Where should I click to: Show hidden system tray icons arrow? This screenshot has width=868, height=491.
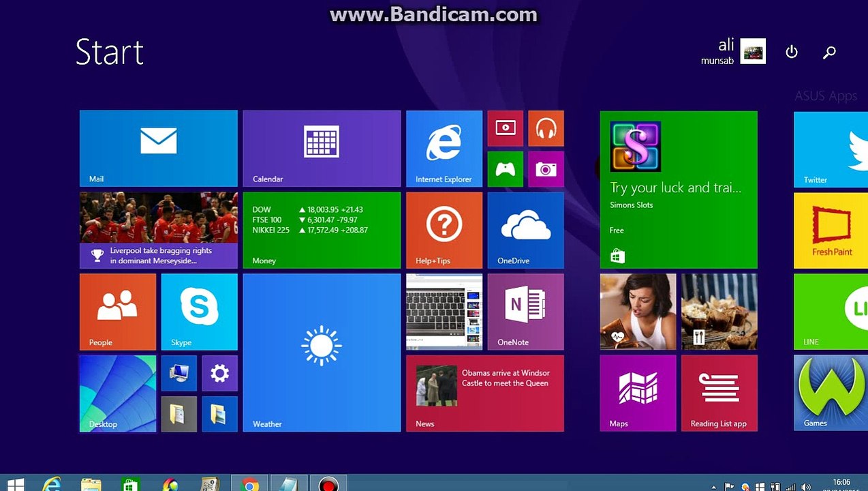713,487
